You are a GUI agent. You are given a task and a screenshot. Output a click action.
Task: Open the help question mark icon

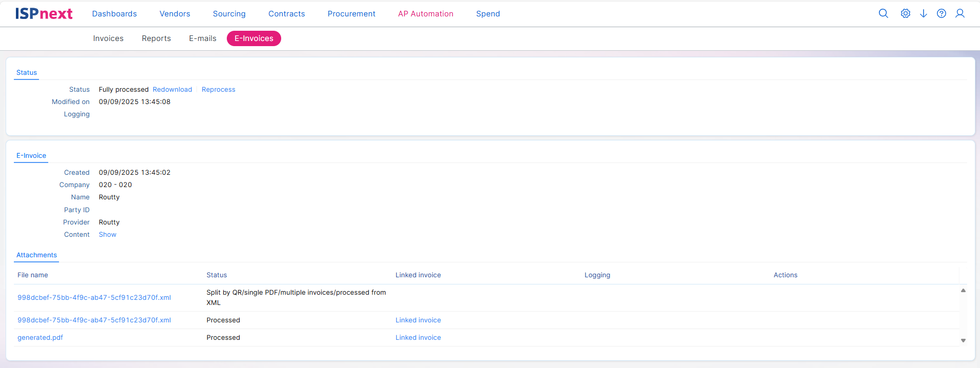coord(941,14)
